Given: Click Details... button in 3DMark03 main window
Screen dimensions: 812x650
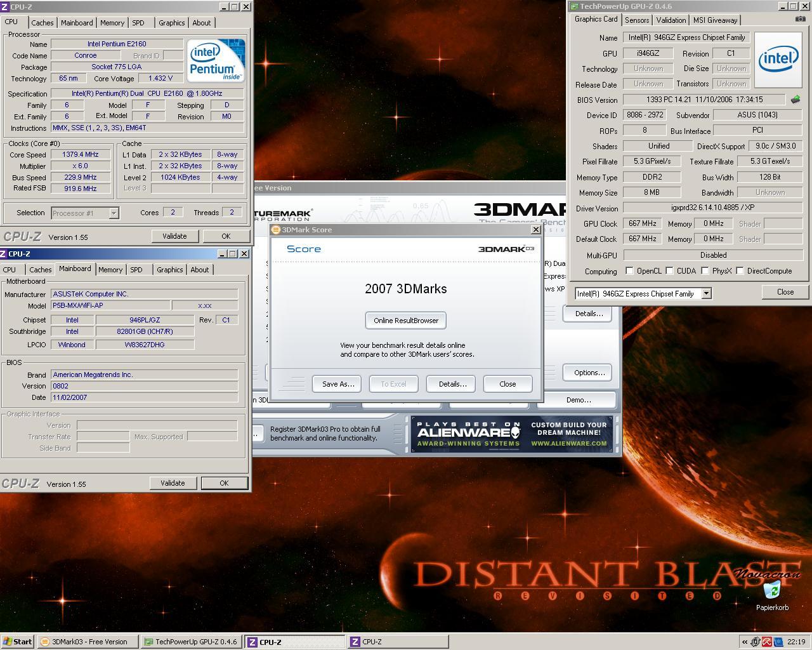Looking at the screenshot, I should tap(589, 314).
